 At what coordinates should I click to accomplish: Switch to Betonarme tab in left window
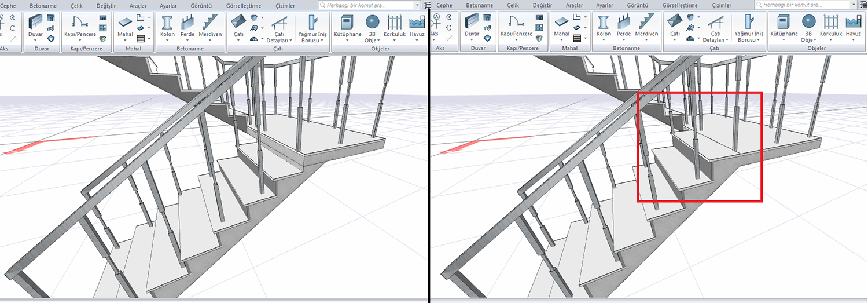coord(43,5)
